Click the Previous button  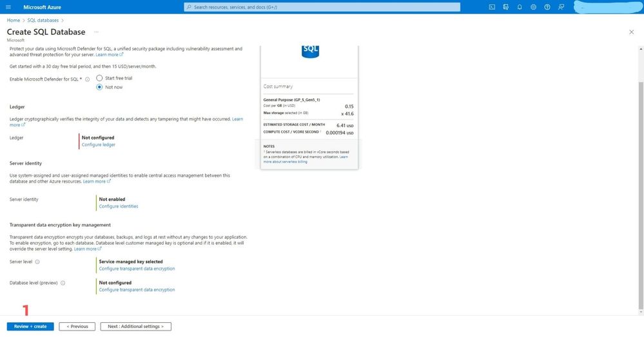coord(77,326)
